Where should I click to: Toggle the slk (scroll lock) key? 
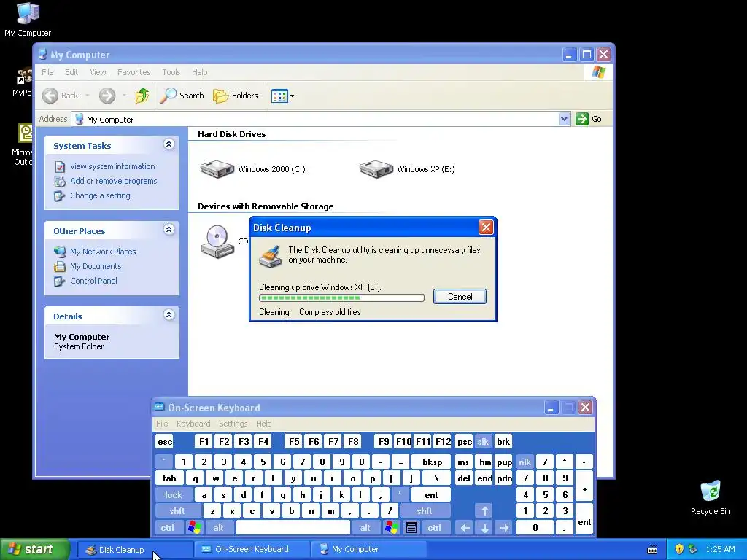[483, 441]
